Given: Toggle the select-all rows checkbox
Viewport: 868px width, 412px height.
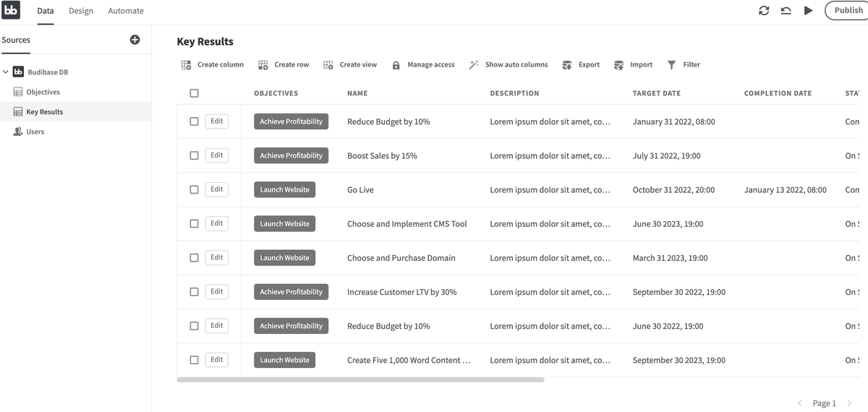Looking at the screenshot, I should (x=194, y=93).
